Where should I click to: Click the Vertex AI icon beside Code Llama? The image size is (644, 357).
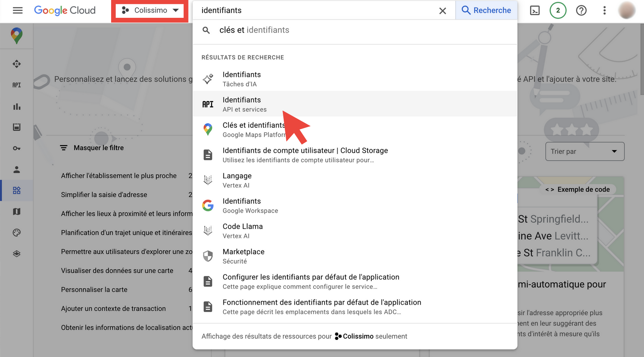(x=208, y=231)
